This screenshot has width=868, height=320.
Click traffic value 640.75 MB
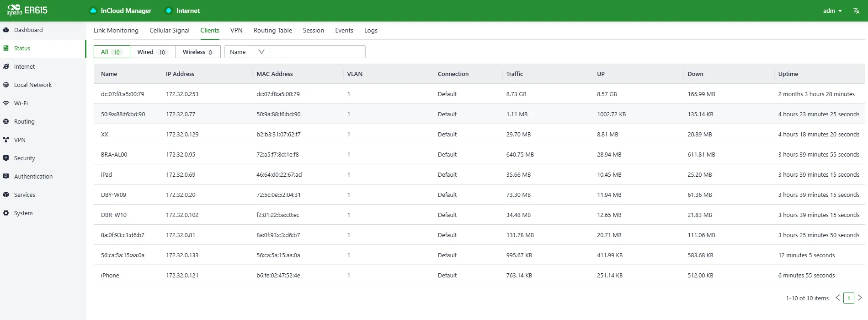point(520,154)
